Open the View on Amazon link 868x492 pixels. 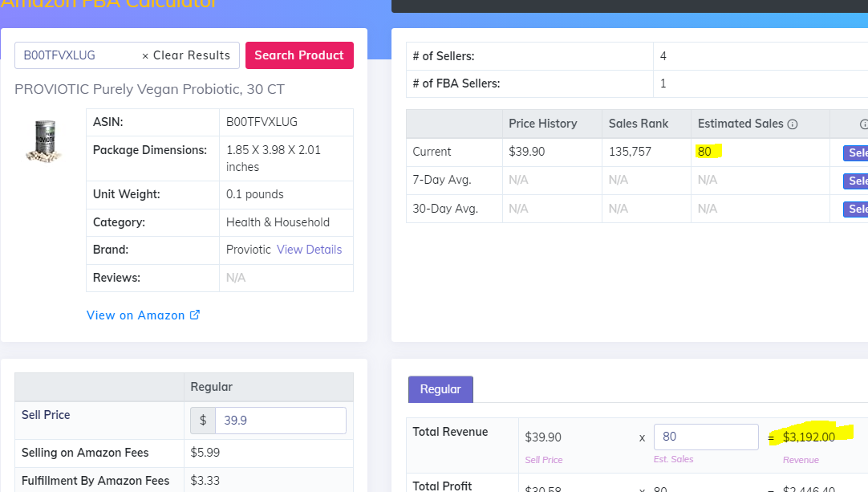coord(136,315)
